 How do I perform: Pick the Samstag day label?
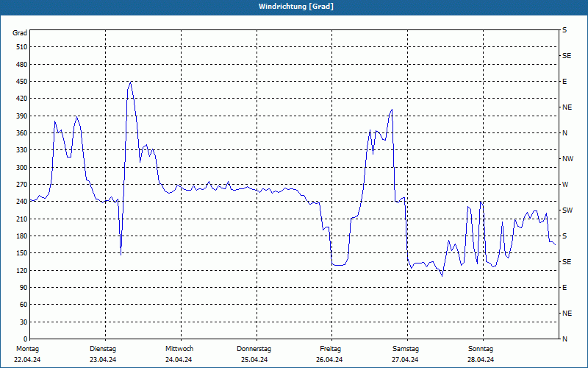click(406, 349)
